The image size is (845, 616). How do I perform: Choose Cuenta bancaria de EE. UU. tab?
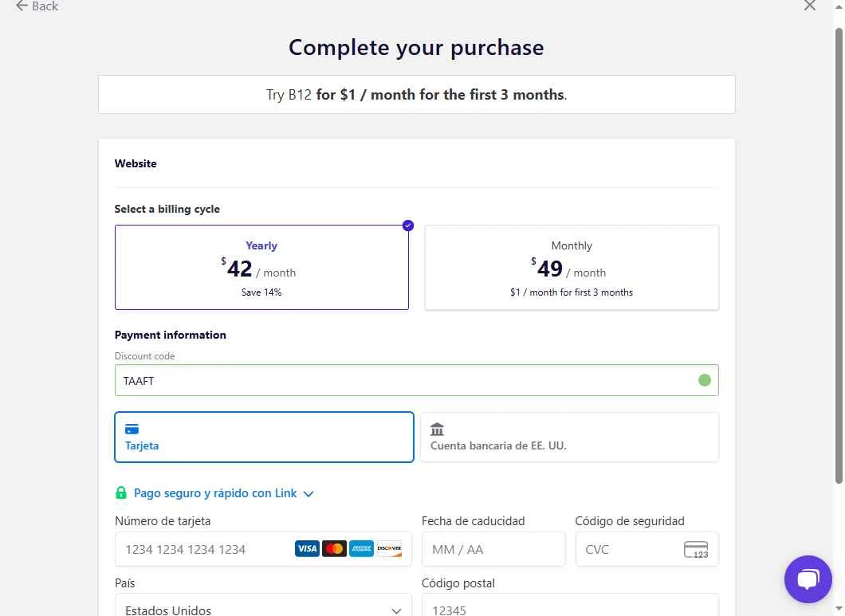569,437
